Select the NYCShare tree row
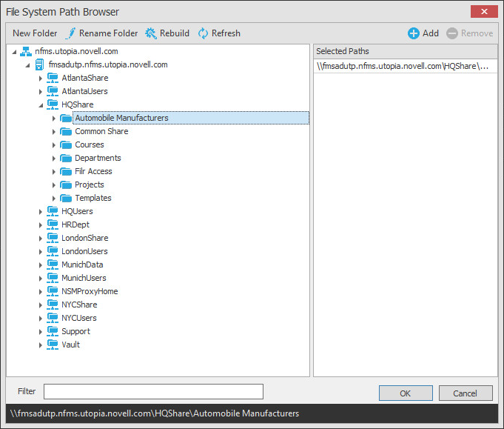Image resolution: width=504 pixels, height=429 pixels. (x=79, y=305)
